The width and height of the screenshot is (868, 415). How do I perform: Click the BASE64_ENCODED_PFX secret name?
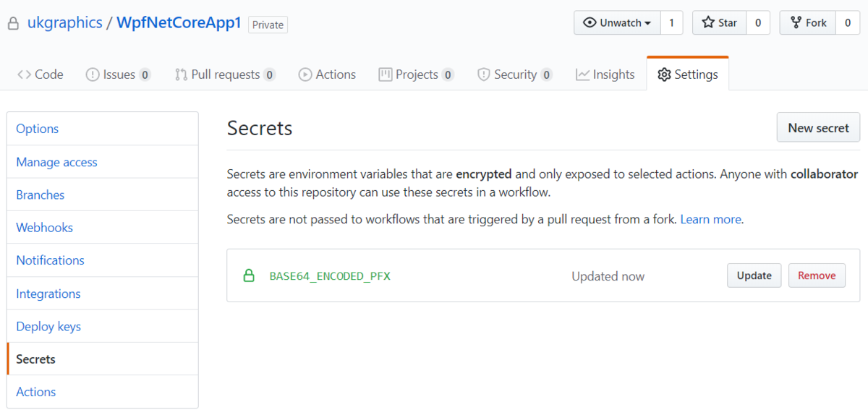(330, 275)
